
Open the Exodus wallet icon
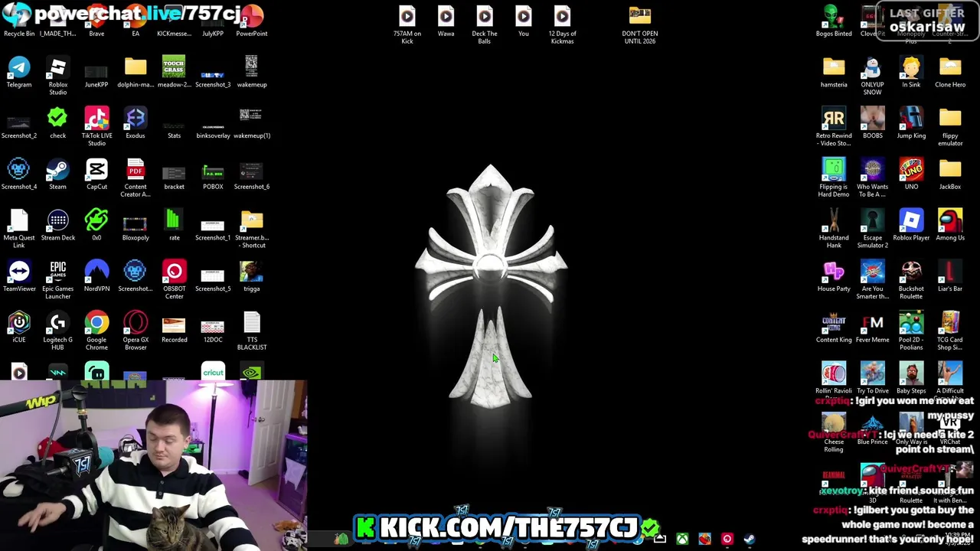(136, 122)
